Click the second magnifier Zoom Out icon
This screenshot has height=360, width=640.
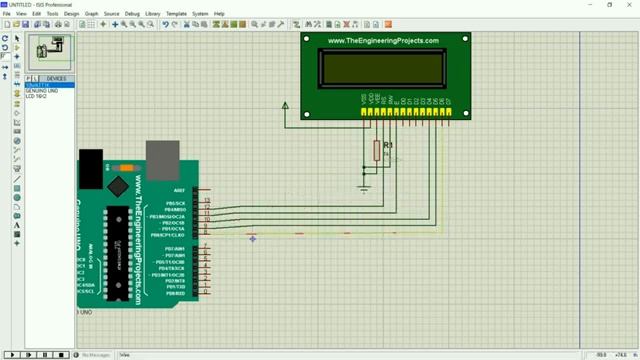tap(133, 24)
